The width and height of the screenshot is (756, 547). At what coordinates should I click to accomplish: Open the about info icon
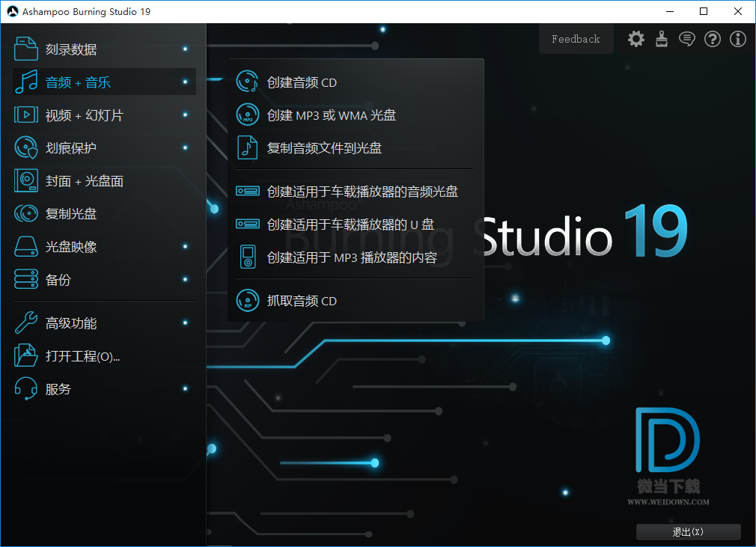click(738, 39)
